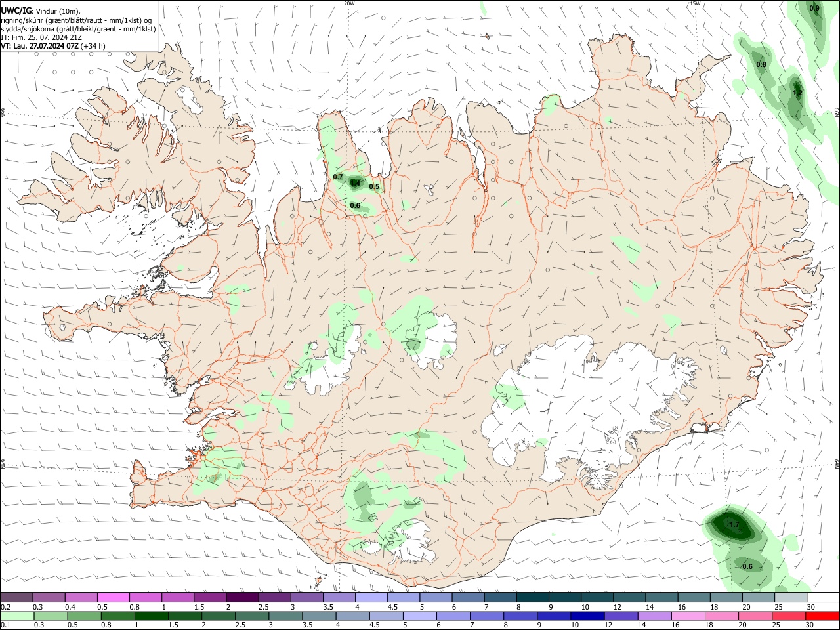Select the white 30 swatch in upper legend

click(x=823, y=597)
